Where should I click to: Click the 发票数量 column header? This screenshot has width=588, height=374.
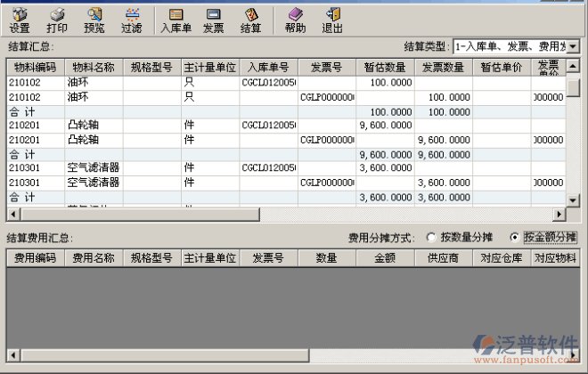pos(444,68)
